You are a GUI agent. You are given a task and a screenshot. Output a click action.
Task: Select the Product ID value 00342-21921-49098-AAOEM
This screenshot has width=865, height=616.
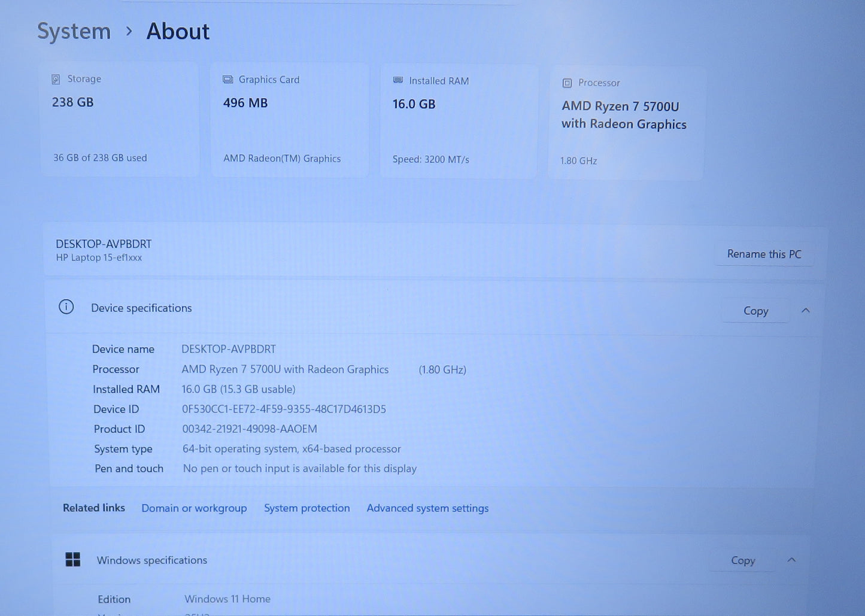tap(250, 429)
